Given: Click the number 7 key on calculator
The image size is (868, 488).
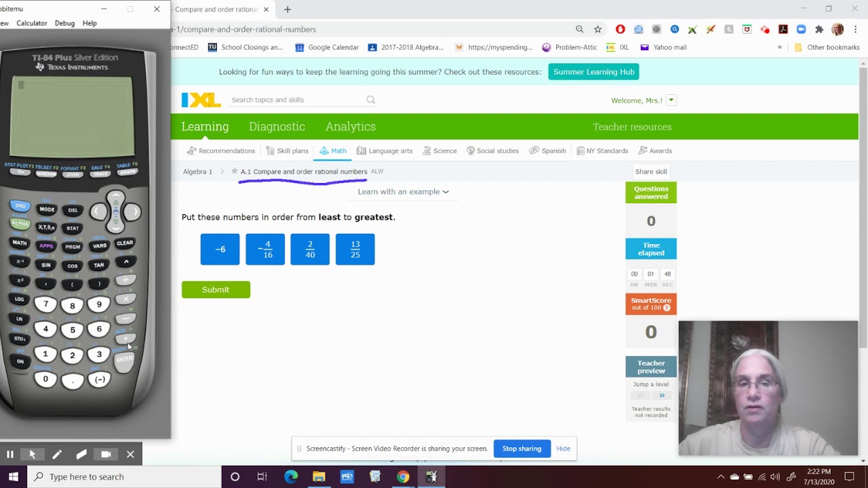Looking at the screenshot, I should click(45, 304).
